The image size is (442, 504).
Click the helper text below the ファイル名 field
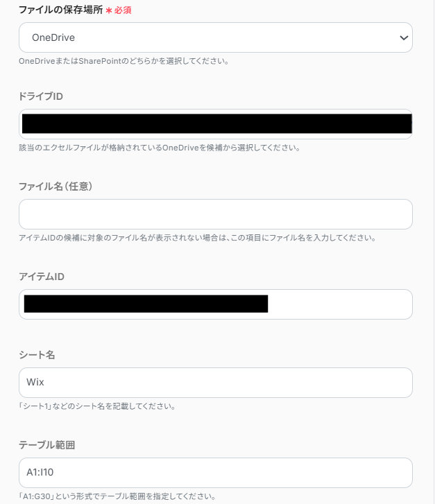click(x=197, y=238)
